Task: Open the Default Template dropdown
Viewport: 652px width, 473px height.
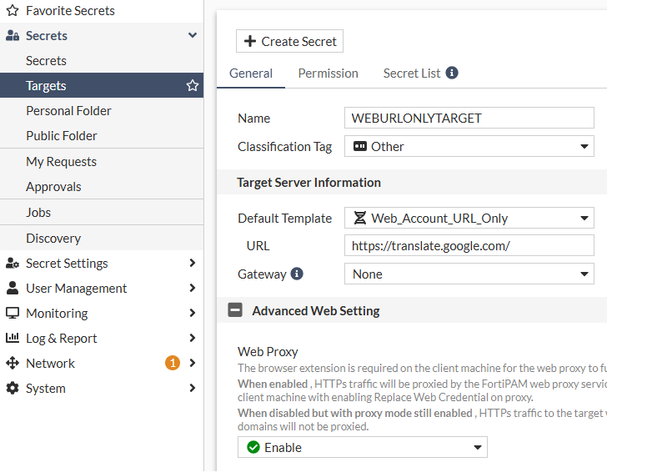Action: (x=469, y=218)
